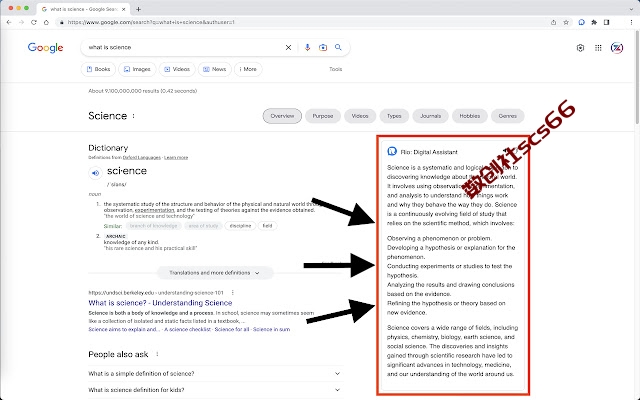The image size is (640, 400).
Task: Open the Google apps grid icon
Action: click(x=598, y=48)
